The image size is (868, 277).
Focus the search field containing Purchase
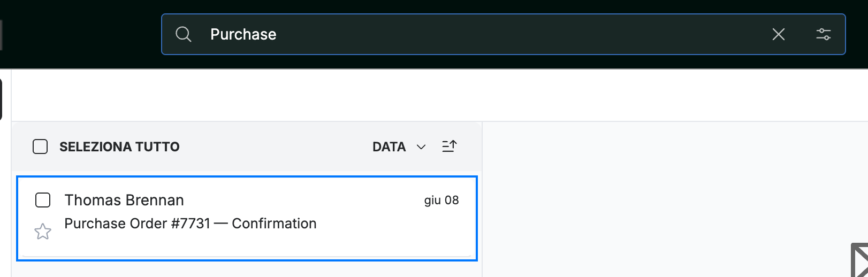pyautogui.click(x=503, y=34)
